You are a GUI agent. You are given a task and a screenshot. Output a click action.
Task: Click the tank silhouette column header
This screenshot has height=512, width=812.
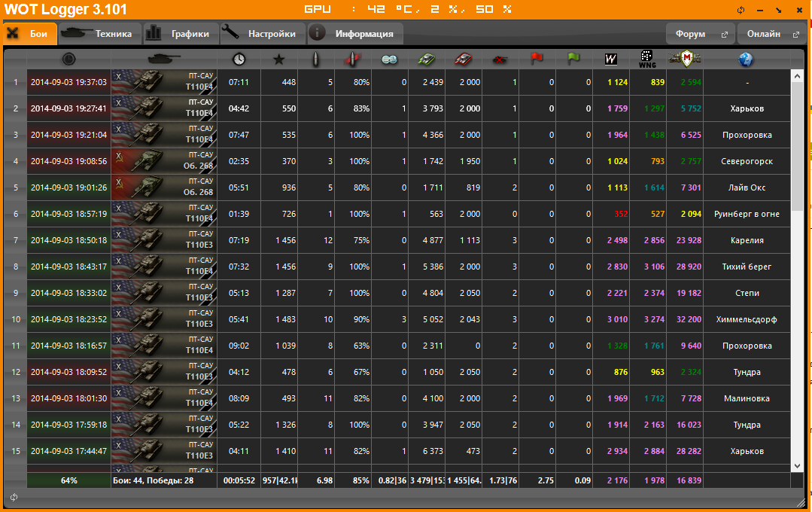coord(163,59)
